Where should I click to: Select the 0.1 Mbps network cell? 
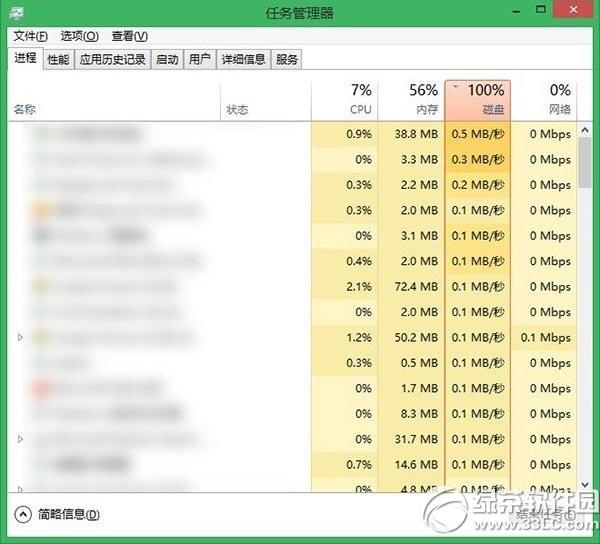(x=544, y=337)
